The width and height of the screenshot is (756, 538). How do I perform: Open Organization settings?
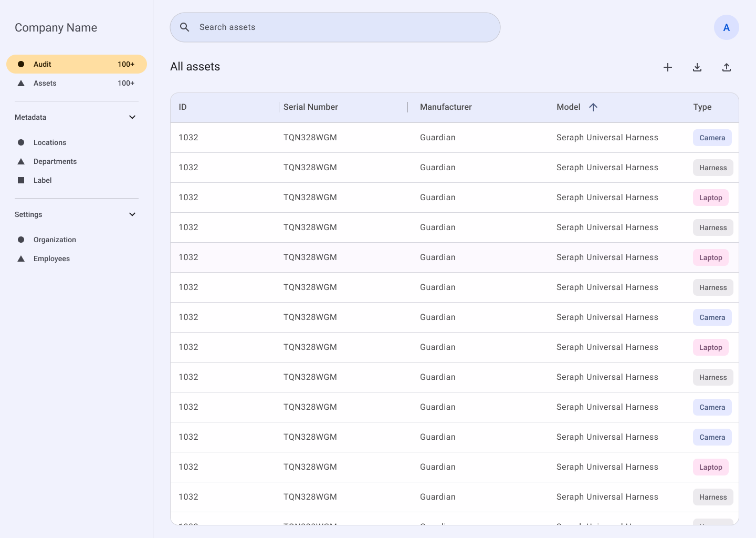(55, 240)
